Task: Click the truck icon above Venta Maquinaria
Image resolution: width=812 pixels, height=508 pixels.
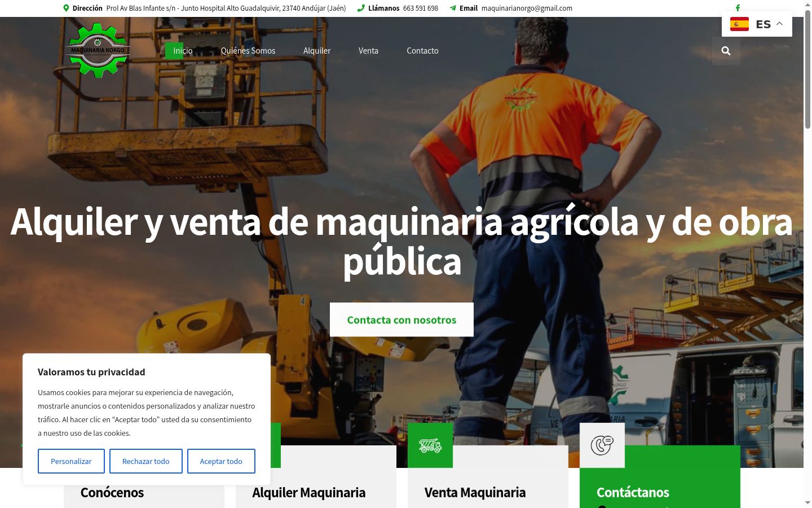Action: click(430, 445)
